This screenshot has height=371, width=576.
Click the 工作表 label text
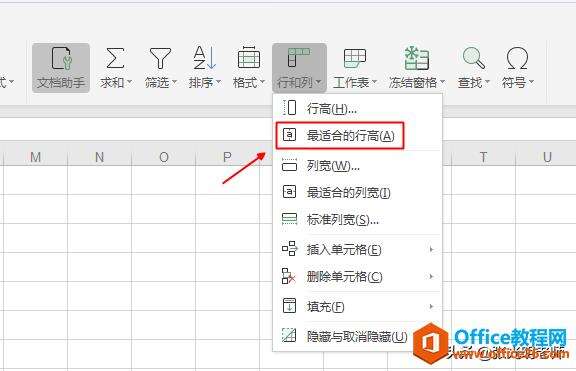click(351, 82)
